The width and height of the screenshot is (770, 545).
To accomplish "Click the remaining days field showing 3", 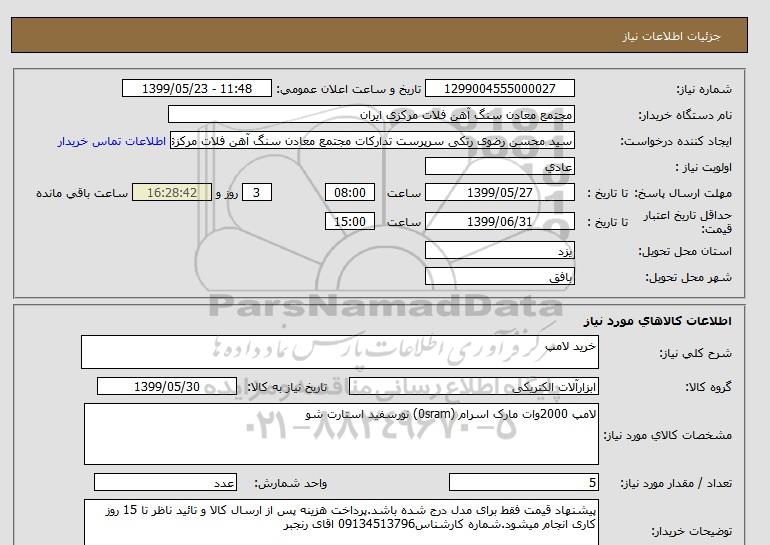I will [256, 192].
